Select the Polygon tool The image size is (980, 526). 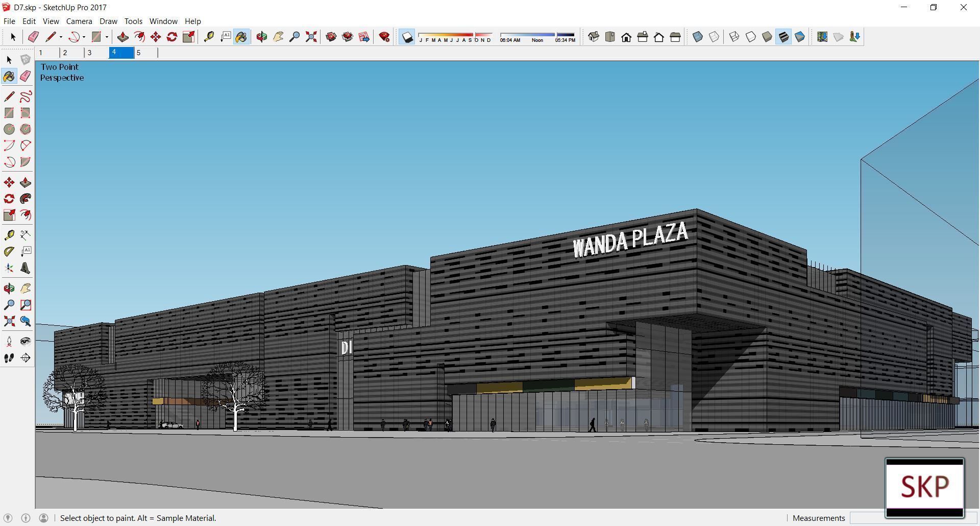point(26,129)
